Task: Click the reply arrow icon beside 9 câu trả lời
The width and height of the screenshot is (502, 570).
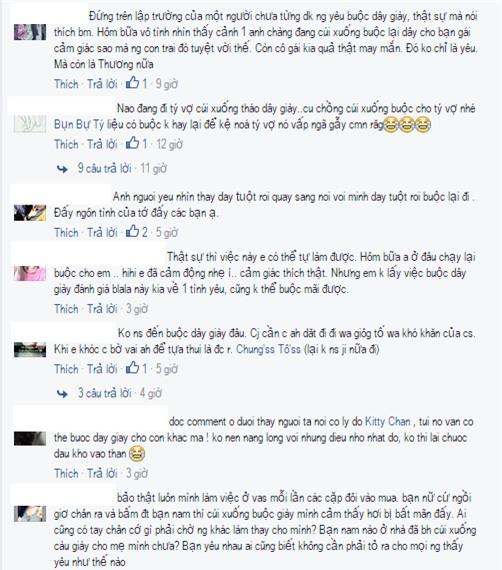Action: tap(62, 169)
